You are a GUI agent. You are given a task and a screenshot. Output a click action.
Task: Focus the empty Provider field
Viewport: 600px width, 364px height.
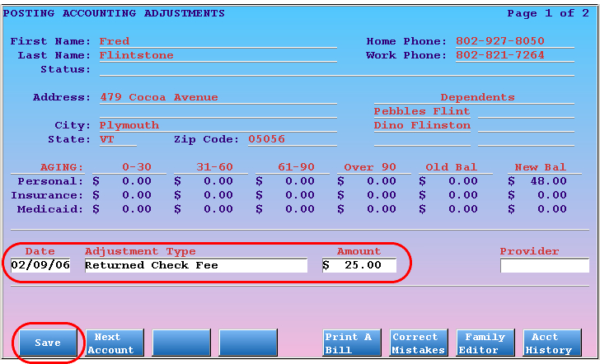pyautogui.click(x=545, y=265)
